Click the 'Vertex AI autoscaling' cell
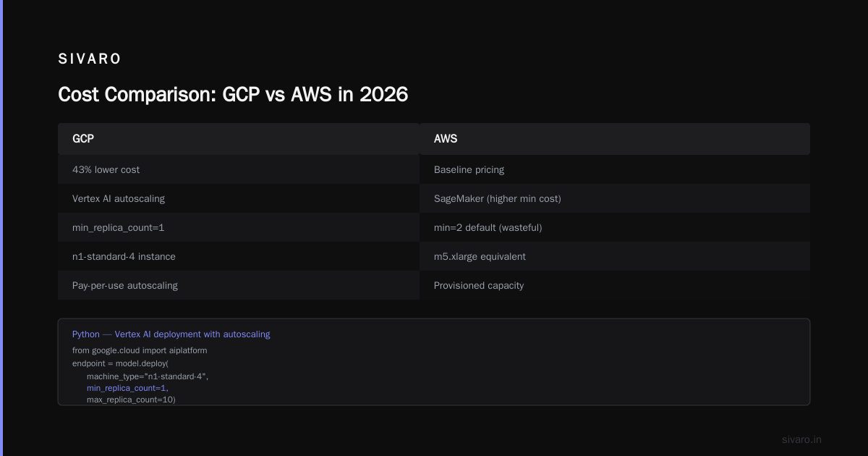This screenshot has height=456, width=868. [x=239, y=198]
